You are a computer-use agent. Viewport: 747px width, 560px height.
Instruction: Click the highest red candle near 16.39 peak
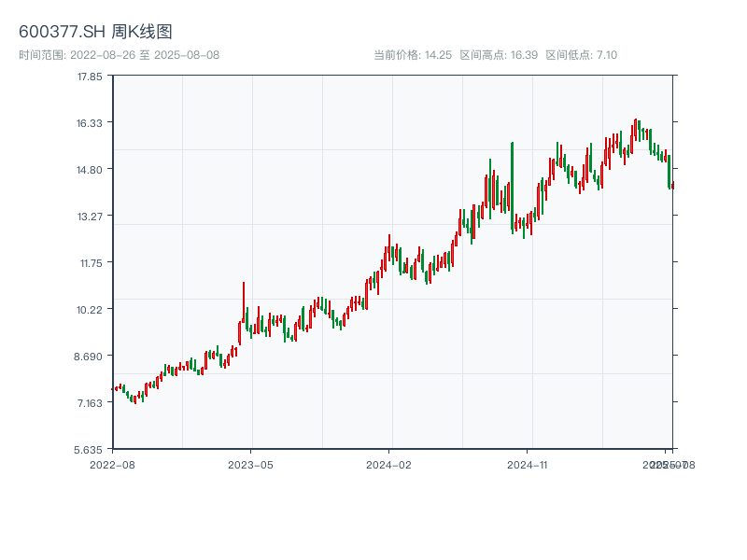(x=635, y=130)
